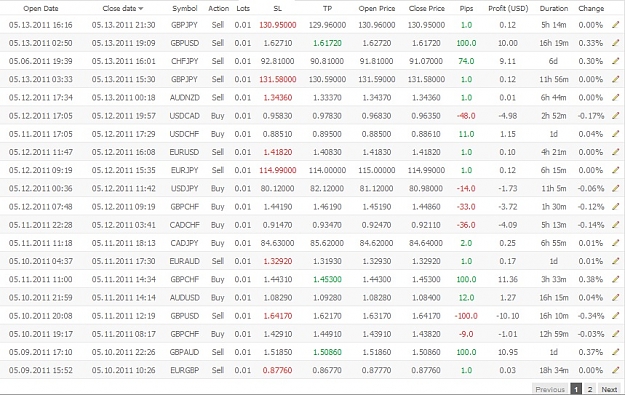
Task: Select the 10.95 profit value
Action: (x=508, y=352)
